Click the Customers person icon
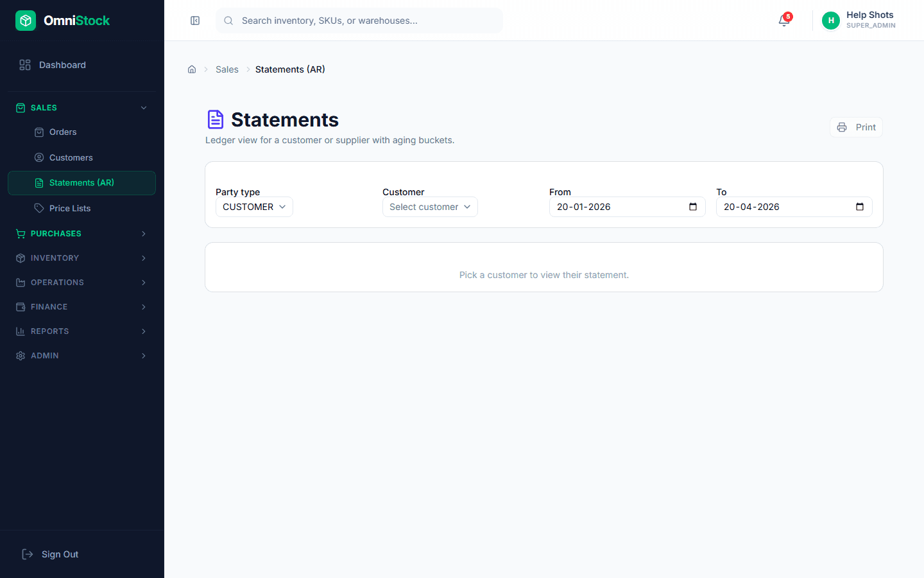 coord(39,157)
